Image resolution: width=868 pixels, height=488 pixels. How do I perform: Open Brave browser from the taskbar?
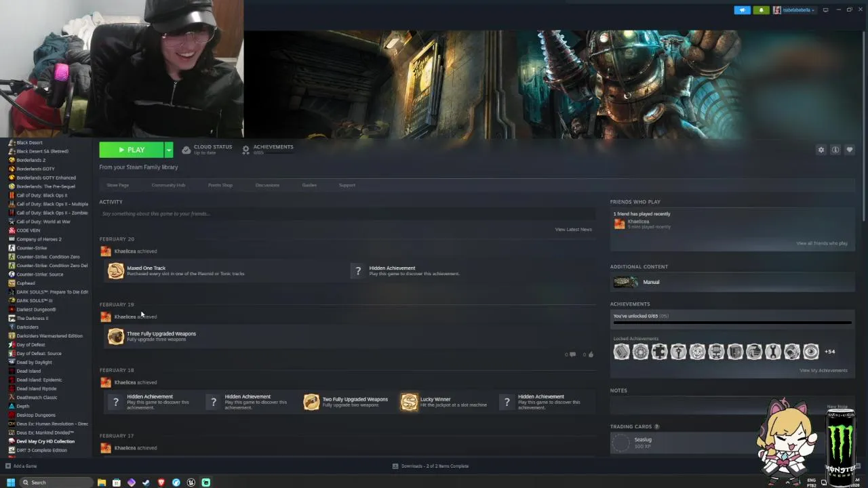(161, 483)
